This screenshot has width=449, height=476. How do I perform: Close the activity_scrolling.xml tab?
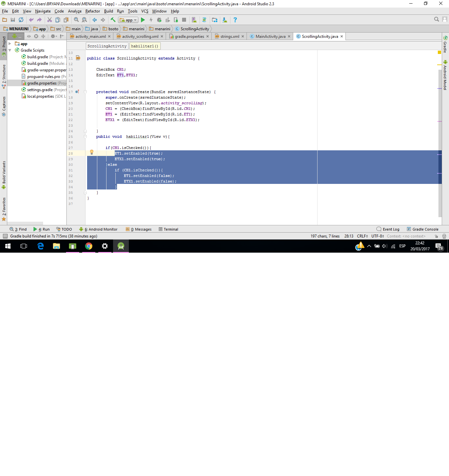(x=162, y=37)
